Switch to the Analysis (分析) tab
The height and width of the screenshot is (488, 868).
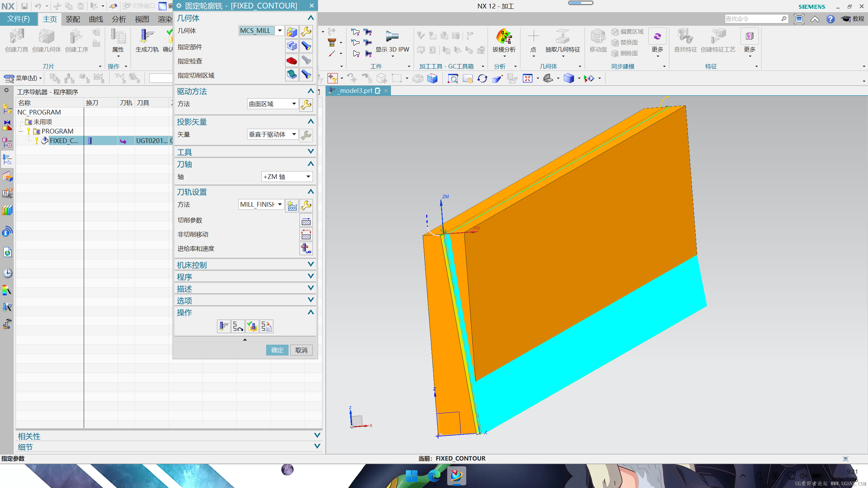(119, 19)
